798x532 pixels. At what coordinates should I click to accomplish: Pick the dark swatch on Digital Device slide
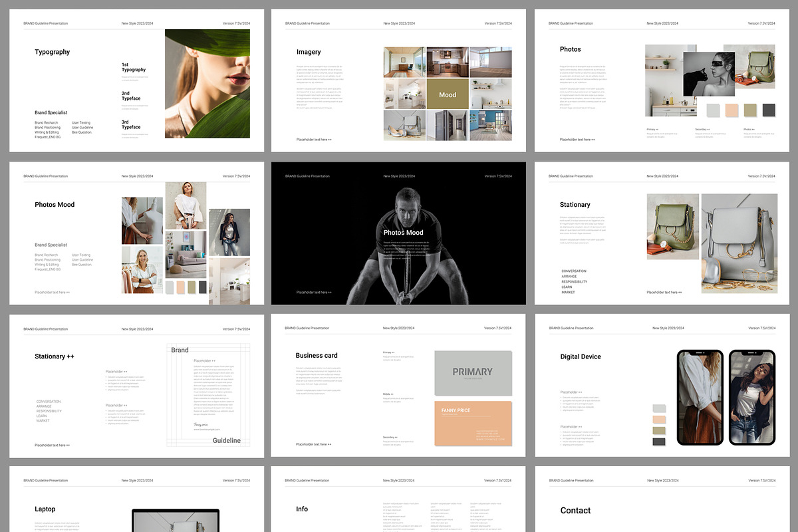(x=659, y=442)
